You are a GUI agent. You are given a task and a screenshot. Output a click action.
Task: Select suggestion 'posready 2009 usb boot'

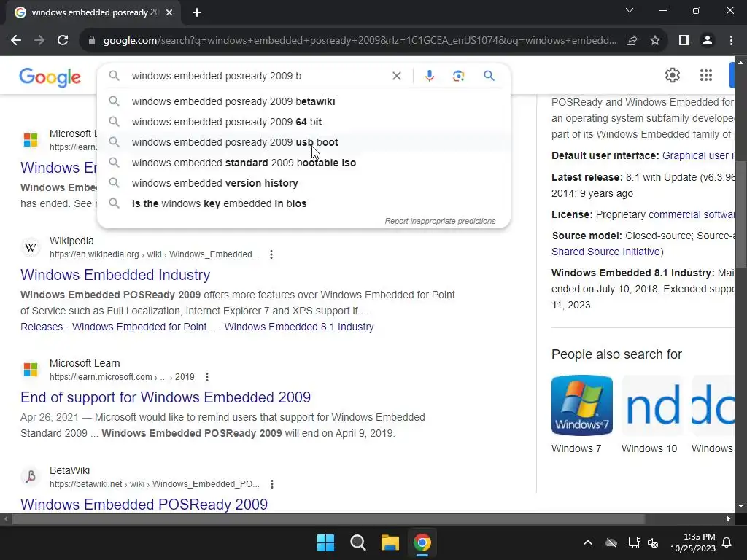303,142
